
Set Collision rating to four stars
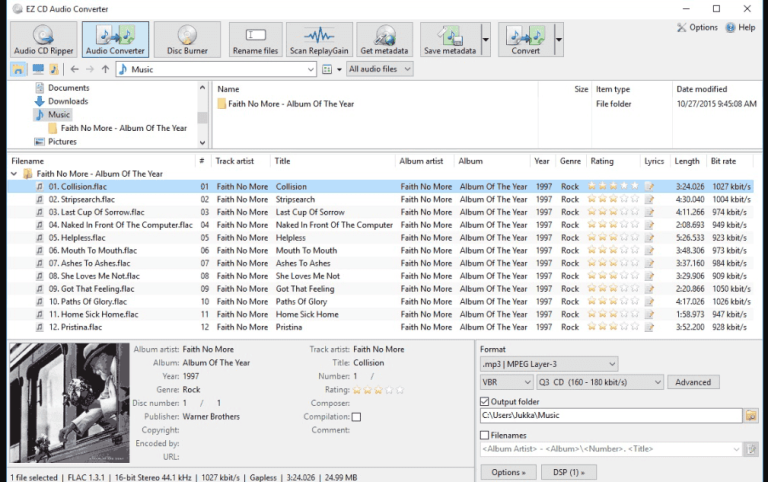coord(624,186)
